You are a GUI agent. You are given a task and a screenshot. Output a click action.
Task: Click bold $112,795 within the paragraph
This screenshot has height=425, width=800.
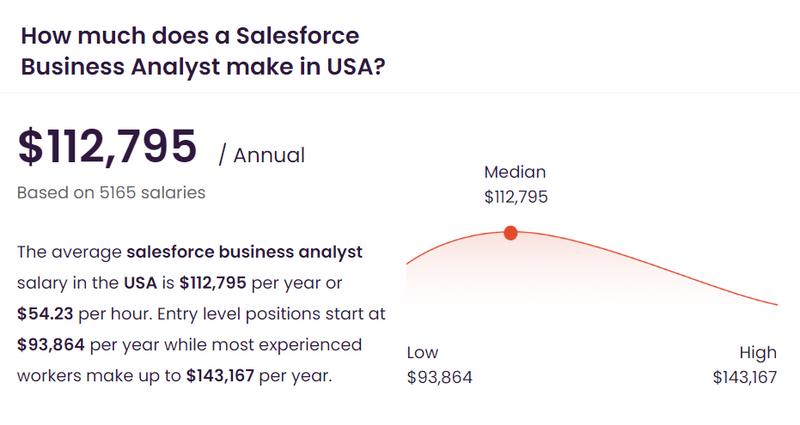tap(213, 283)
